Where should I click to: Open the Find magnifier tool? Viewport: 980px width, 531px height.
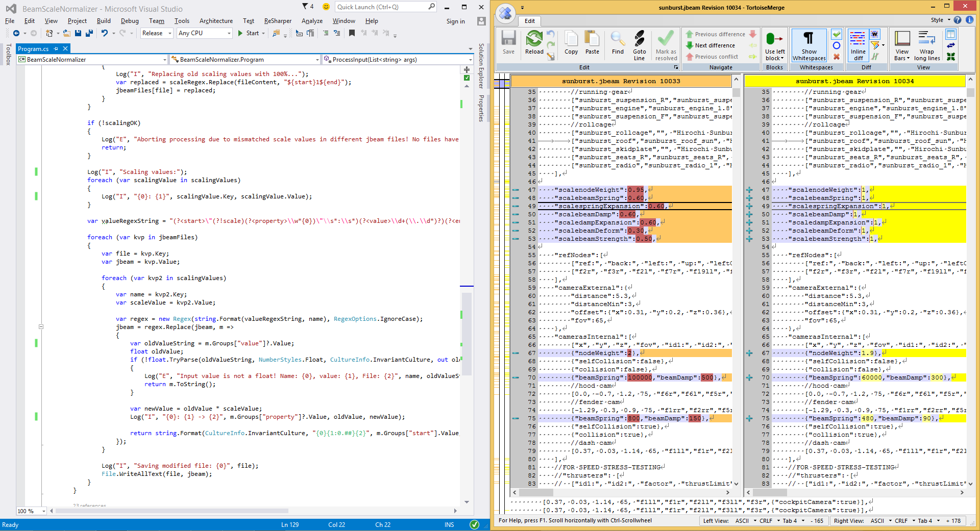[x=618, y=42]
